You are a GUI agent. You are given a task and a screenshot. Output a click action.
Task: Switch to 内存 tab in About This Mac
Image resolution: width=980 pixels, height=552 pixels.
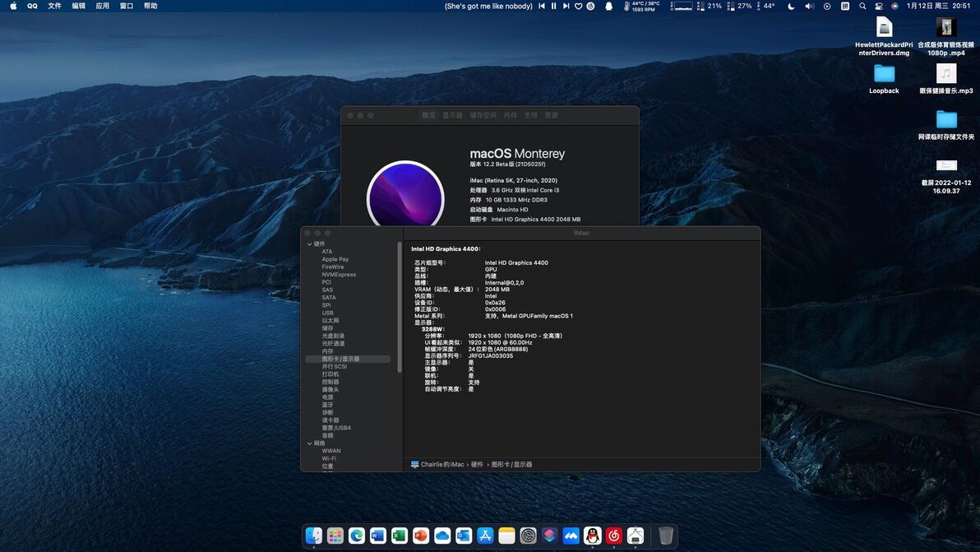[x=511, y=115]
